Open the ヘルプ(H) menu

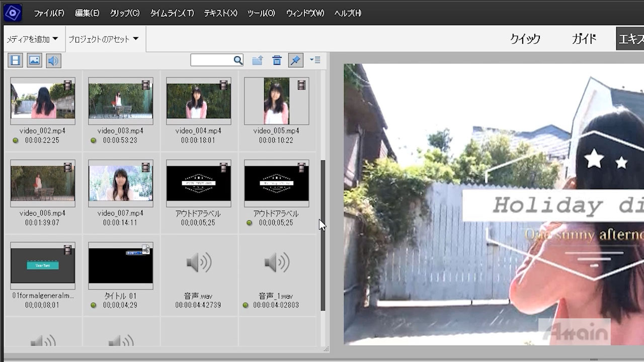click(348, 13)
